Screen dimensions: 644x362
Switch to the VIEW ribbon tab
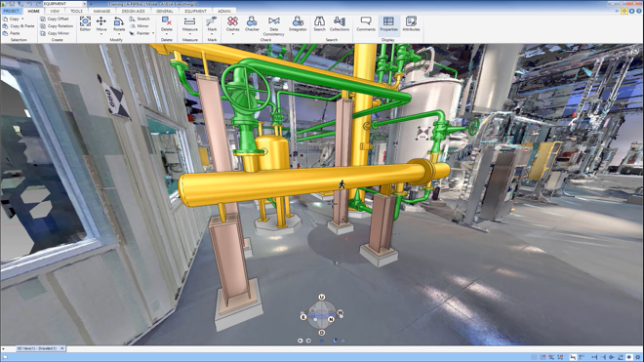[55, 11]
